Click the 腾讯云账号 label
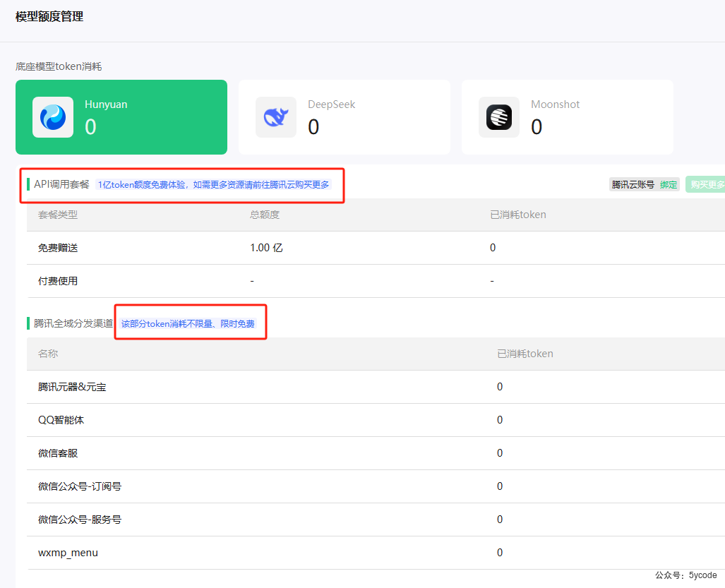Viewport: 725px width, 588px height. (633, 184)
